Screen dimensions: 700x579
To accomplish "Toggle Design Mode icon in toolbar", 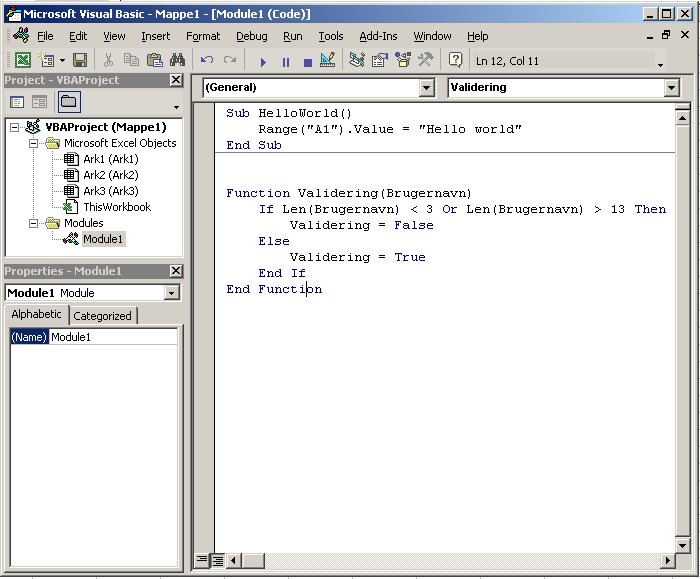I will [328, 61].
